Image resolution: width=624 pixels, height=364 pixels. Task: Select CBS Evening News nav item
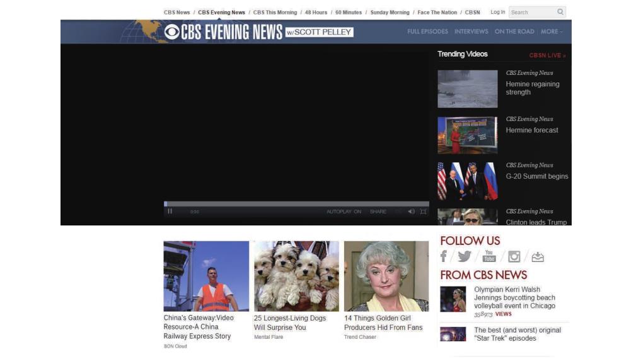222,13
